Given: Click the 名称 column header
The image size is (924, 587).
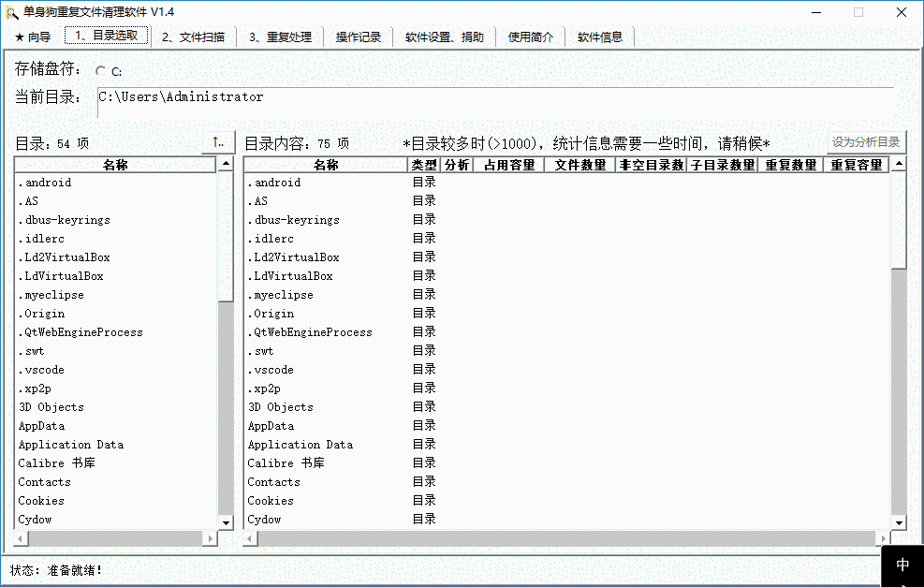Looking at the screenshot, I should tap(114, 164).
